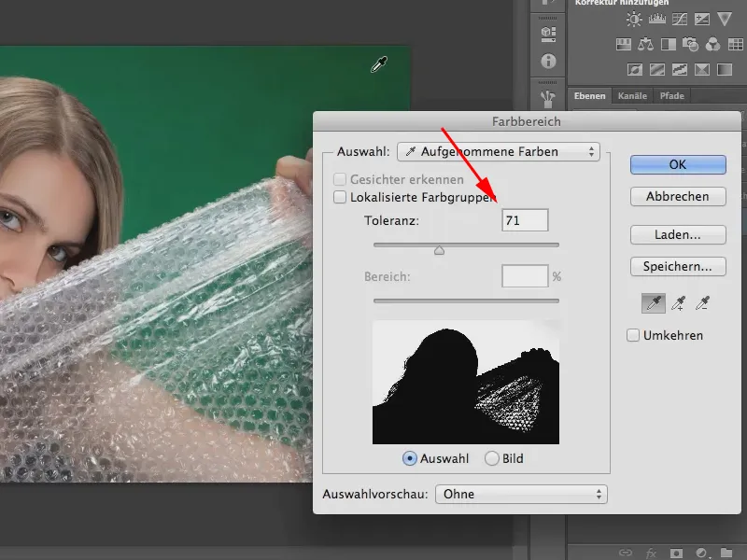Screen dimensions: 747x560
Task: Create a new layer group folder
Action: pyautogui.click(x=726, y=553)
